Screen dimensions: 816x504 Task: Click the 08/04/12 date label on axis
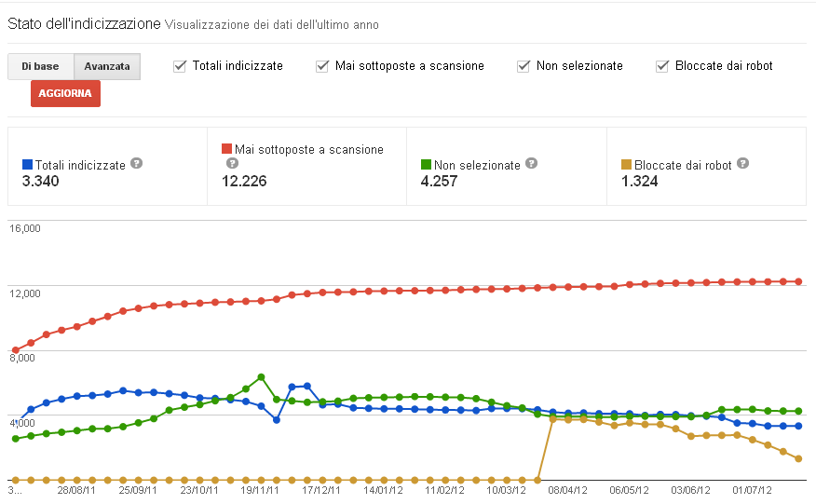568,488
